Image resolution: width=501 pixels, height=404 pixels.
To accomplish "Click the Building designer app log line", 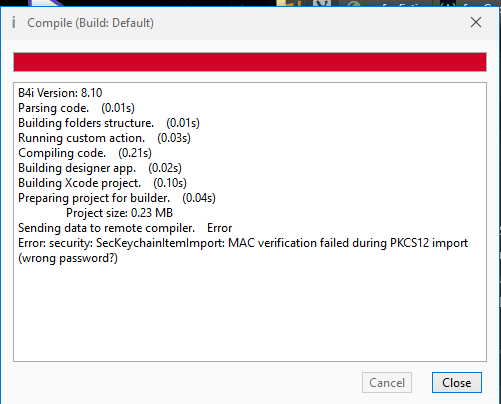I will click(x=100, y=168).
